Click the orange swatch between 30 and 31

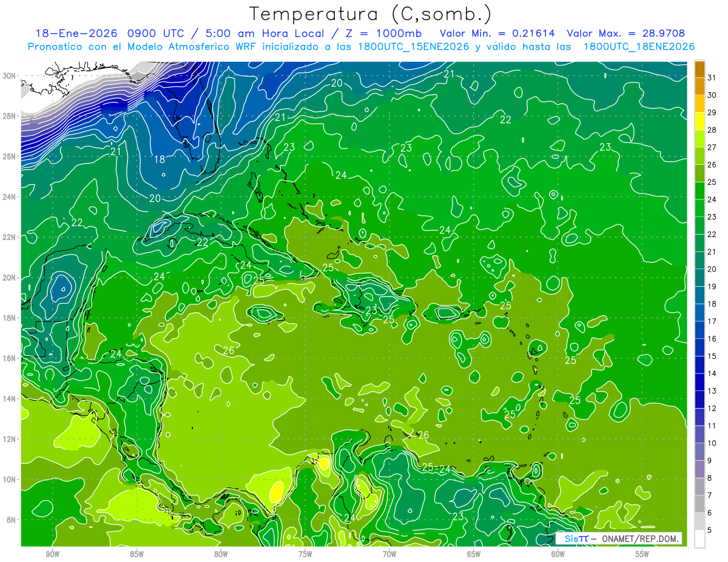[699, 87]
